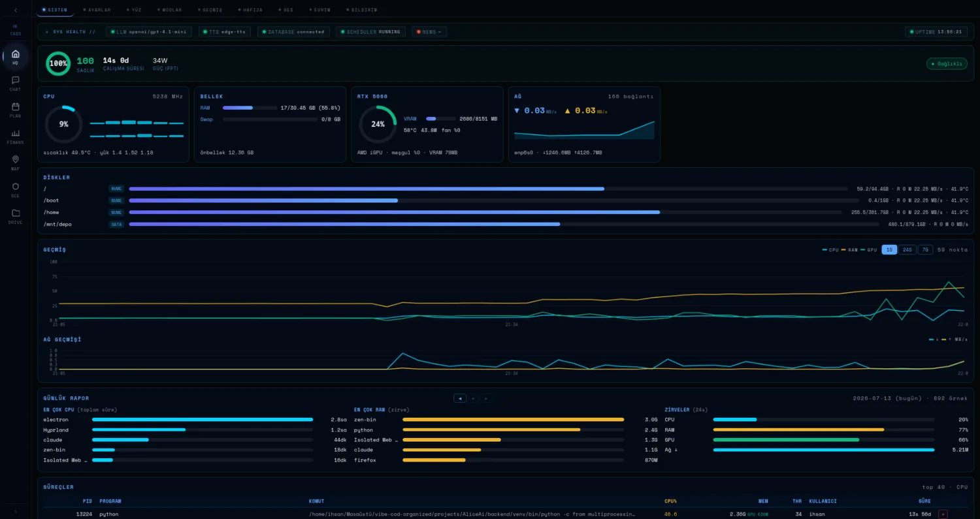980x519 pixels.
Task: Click the CPU 9% ring gauge
Action: tap(63, 124)
